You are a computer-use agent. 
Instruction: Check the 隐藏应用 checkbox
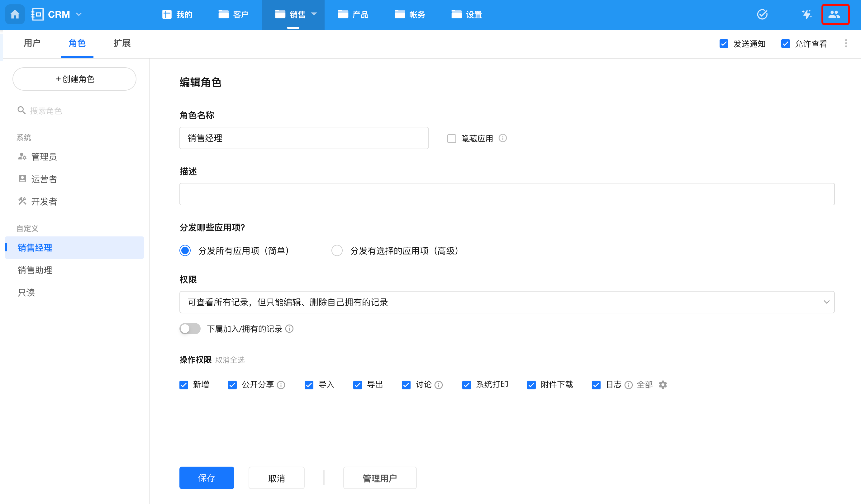(x=452, y=138)
